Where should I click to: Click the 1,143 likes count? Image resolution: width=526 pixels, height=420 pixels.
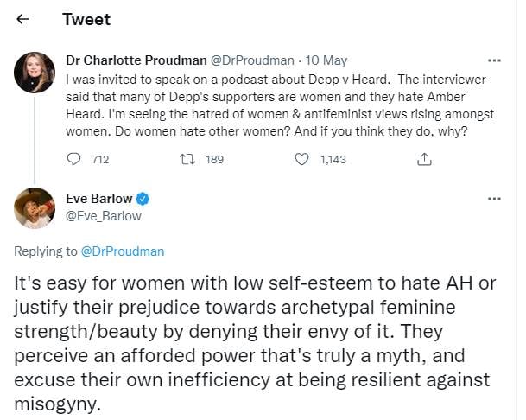(x=333, y=159)
